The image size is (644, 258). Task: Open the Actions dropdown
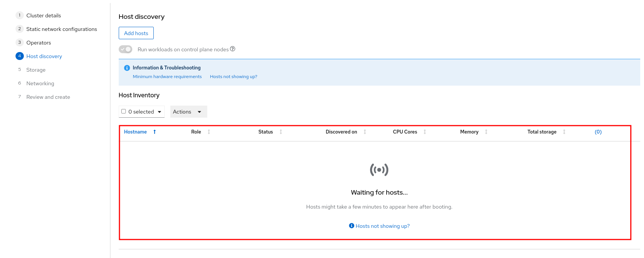188,112
